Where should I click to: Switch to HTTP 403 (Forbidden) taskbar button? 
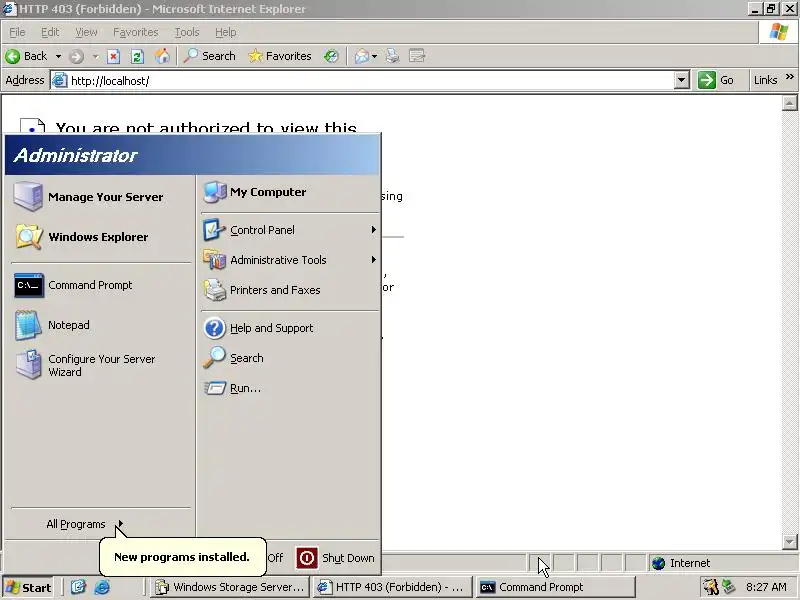pos(391,587)
